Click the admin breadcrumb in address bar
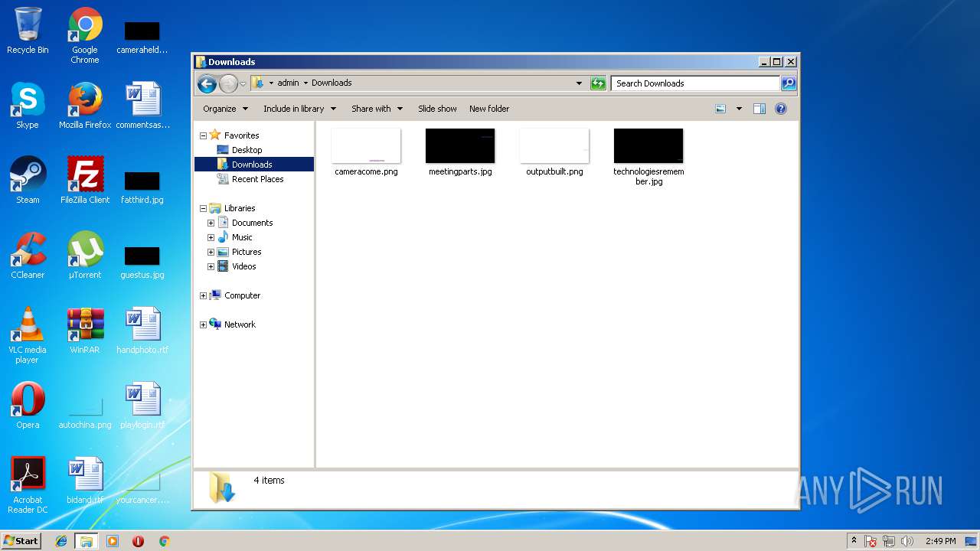The height and width of the screenshot is (551, 980). click(x=288, y=83)
